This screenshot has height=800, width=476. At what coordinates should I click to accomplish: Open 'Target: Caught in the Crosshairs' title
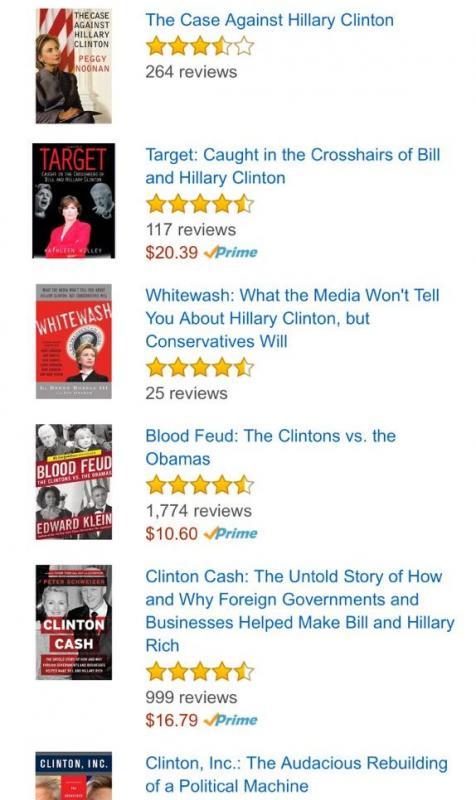[x=292, y=166]
